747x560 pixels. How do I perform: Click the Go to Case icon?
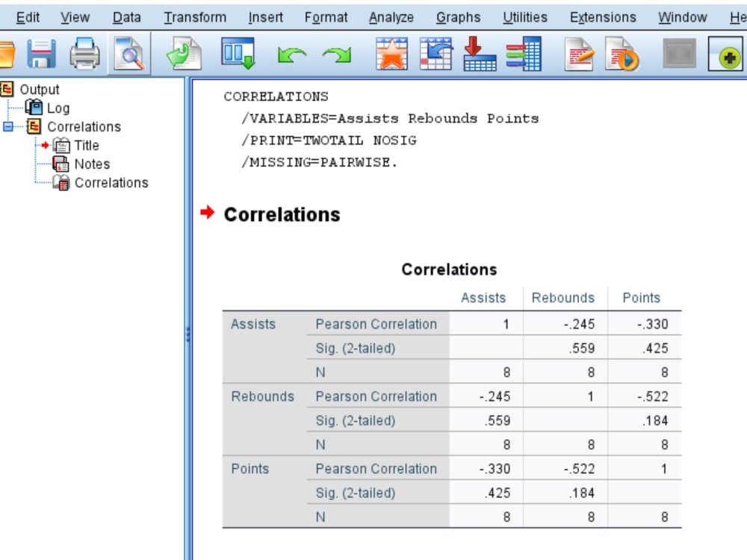[436, 54]
